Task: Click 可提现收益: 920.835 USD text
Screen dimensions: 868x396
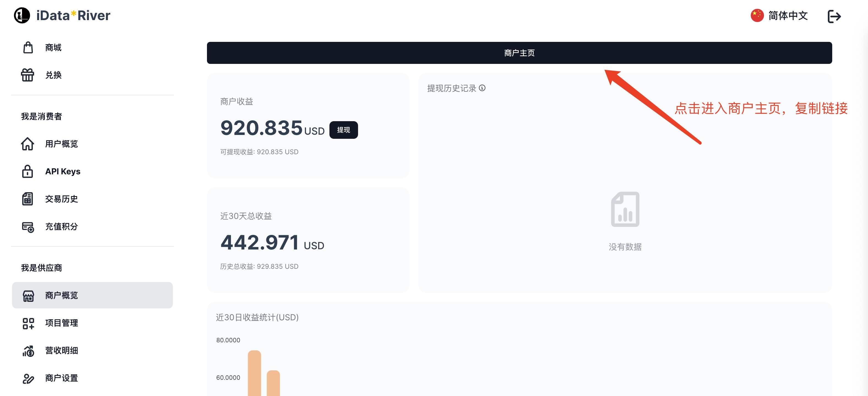Action: 259,152
